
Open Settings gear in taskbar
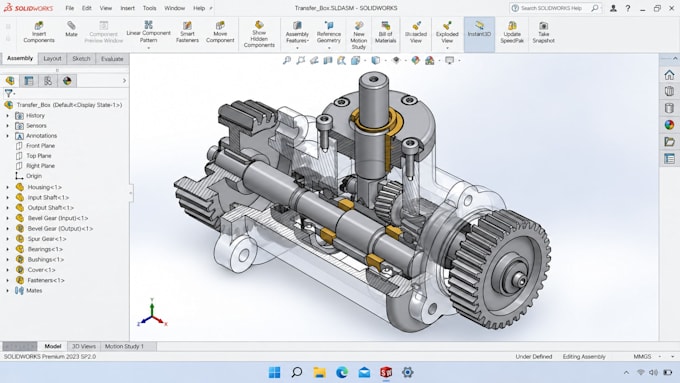pos(407,372)
